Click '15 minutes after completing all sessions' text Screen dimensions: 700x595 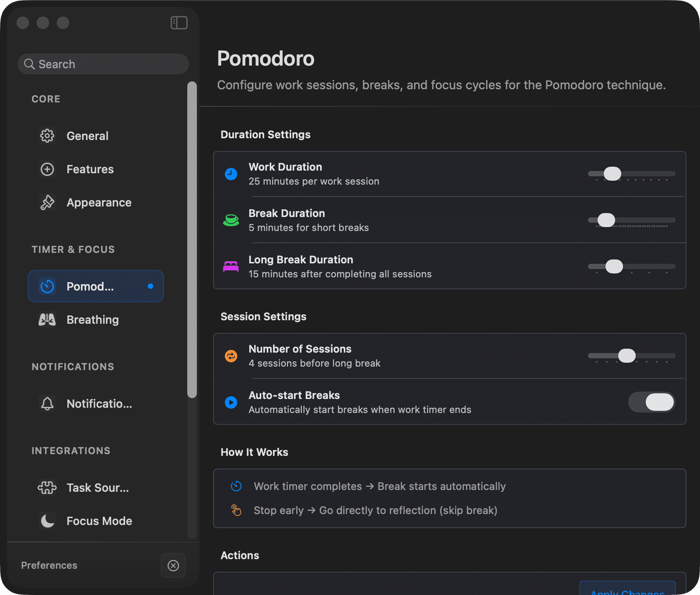(x=340, y=274)
